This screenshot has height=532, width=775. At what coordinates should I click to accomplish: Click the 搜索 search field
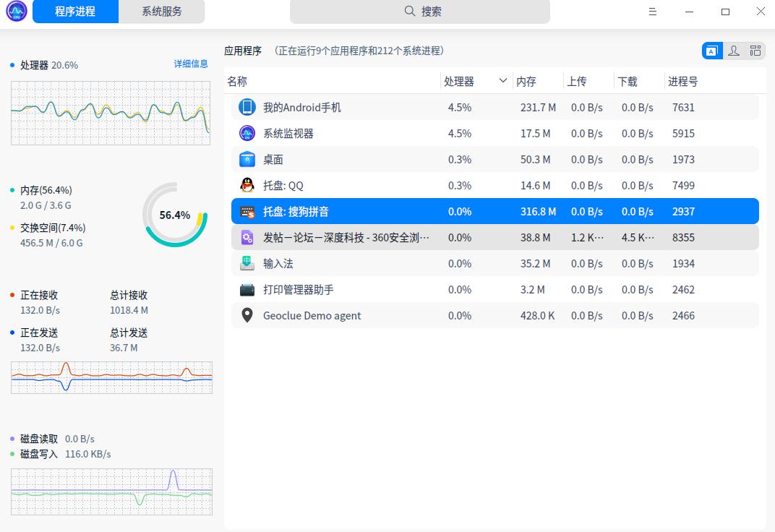click(x=420, y=12)
